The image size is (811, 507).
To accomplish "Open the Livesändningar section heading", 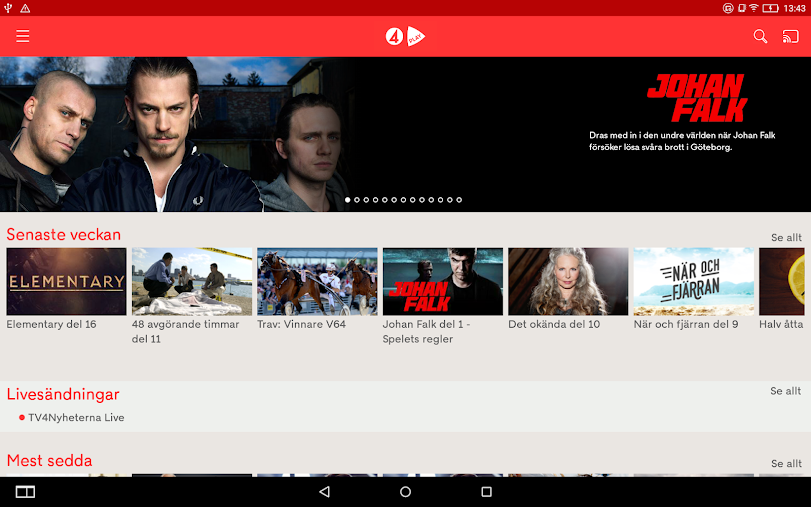I will [x=63, y=394].
